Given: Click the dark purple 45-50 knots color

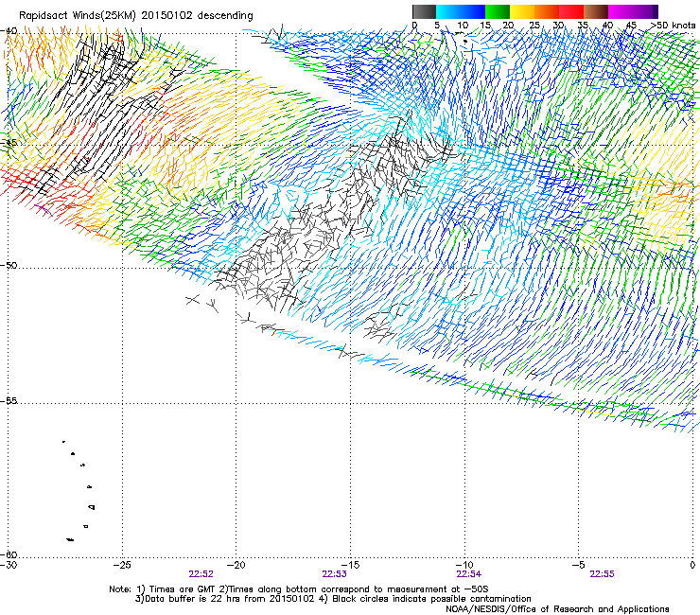Looking at the screenshot, I should pos(645,11).
